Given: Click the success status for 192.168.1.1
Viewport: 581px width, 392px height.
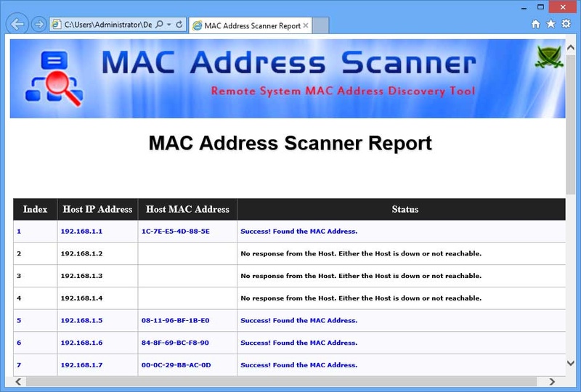Looking at the screenshot, I should point(299,231).
